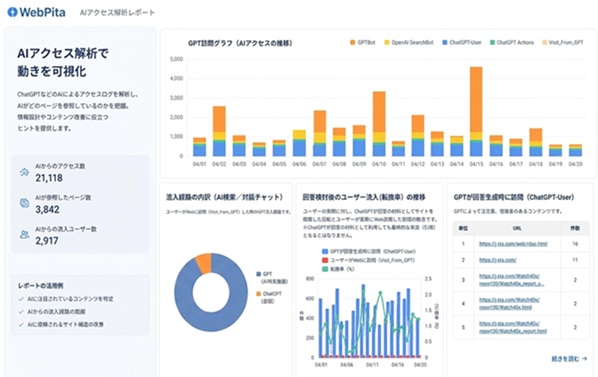Click the 800 y-axis label in conversion chart

click(310, 279)
